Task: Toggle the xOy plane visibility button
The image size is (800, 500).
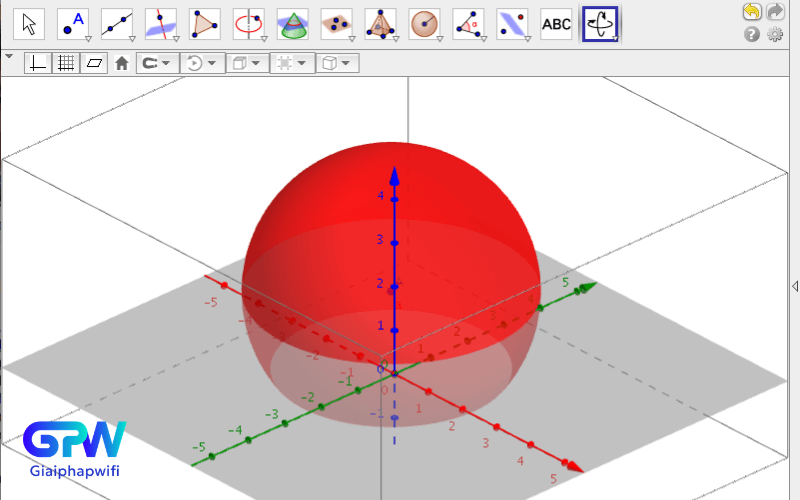Action: (94, 63)
